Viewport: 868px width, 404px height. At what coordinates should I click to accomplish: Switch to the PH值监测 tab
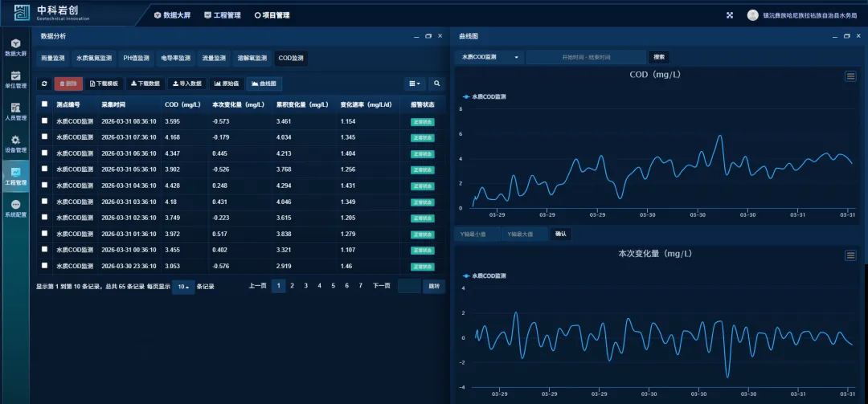tap(136, 59)
